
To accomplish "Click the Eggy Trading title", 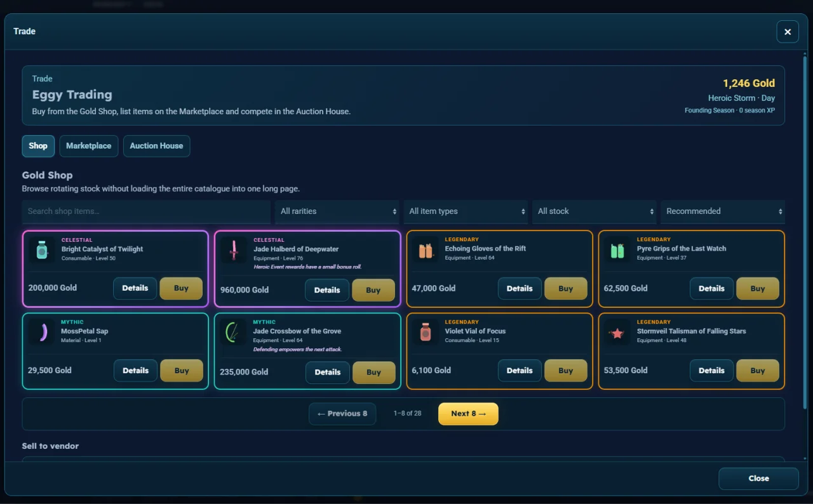I will point(72,95).
